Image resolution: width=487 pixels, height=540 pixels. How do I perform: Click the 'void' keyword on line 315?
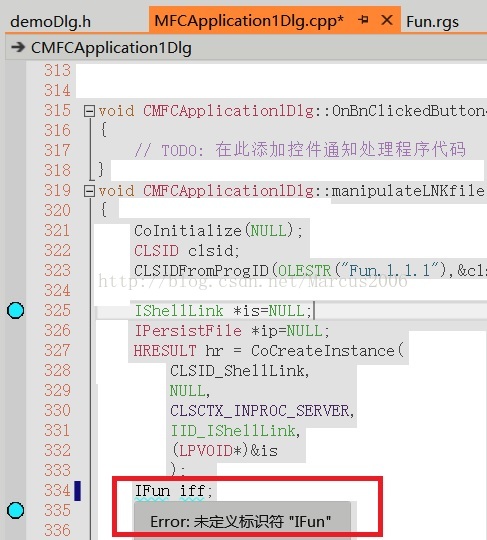point(116,111)
